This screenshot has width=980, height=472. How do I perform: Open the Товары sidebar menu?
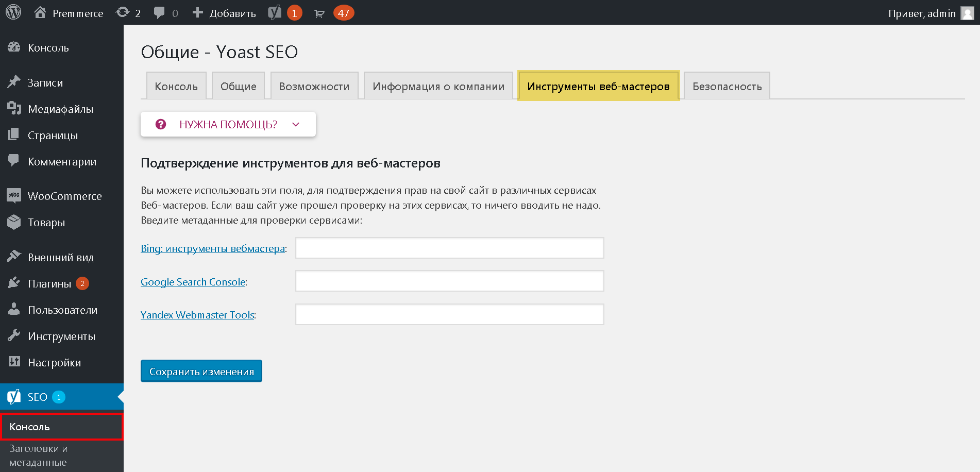(62, 222)
